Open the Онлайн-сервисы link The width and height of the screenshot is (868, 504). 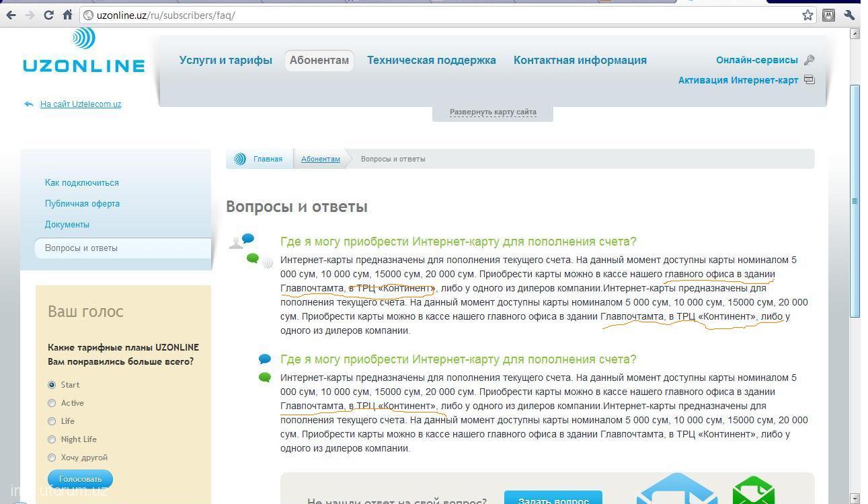tap(757, 60)
